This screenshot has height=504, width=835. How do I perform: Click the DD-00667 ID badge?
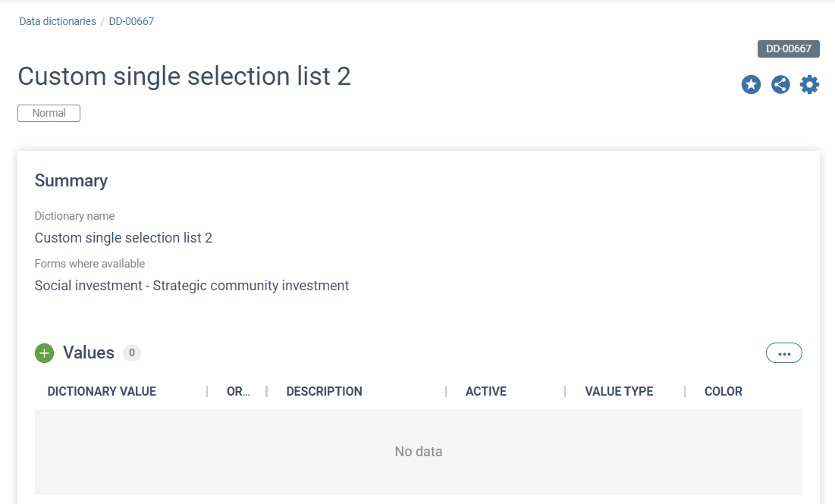click(788, 49)
